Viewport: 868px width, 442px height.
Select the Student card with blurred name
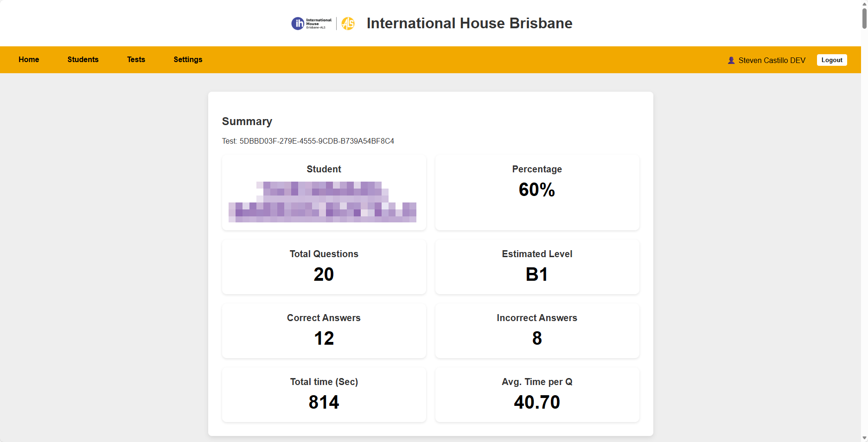coord(324,193)
